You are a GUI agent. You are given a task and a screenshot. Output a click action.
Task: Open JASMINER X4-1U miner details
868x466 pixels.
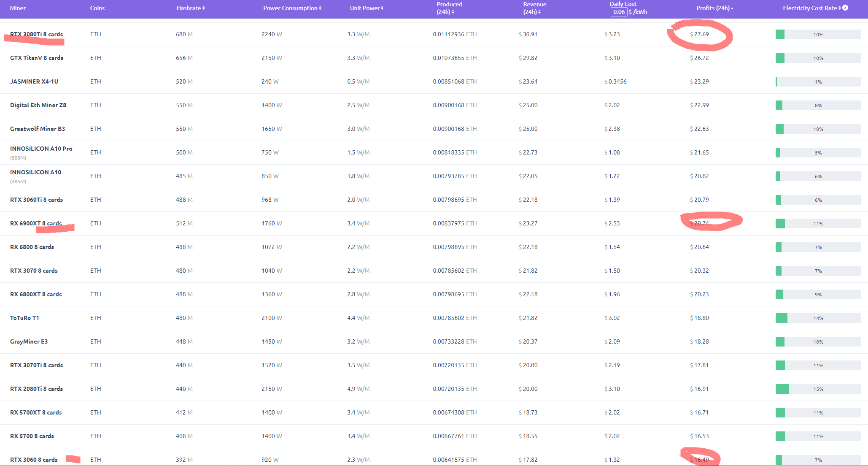(x=34, y=81)
